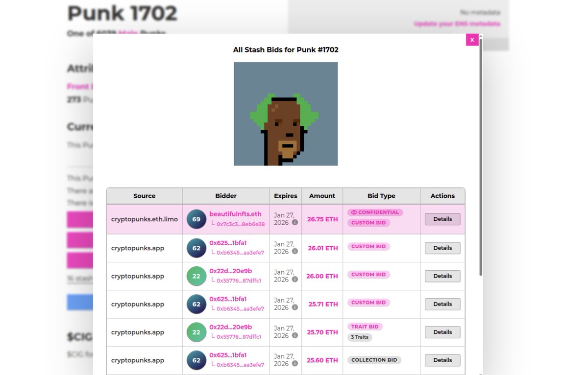Click the TRAIT BID badge
The height and width of the screenshot is (375, 588).
point(365,327)
